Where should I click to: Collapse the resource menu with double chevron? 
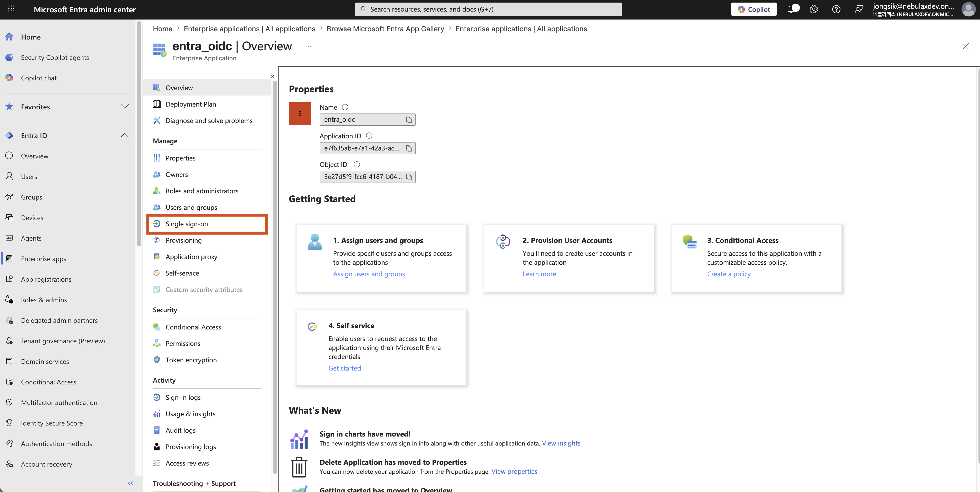pyautogui.click(x=272, y=77)
